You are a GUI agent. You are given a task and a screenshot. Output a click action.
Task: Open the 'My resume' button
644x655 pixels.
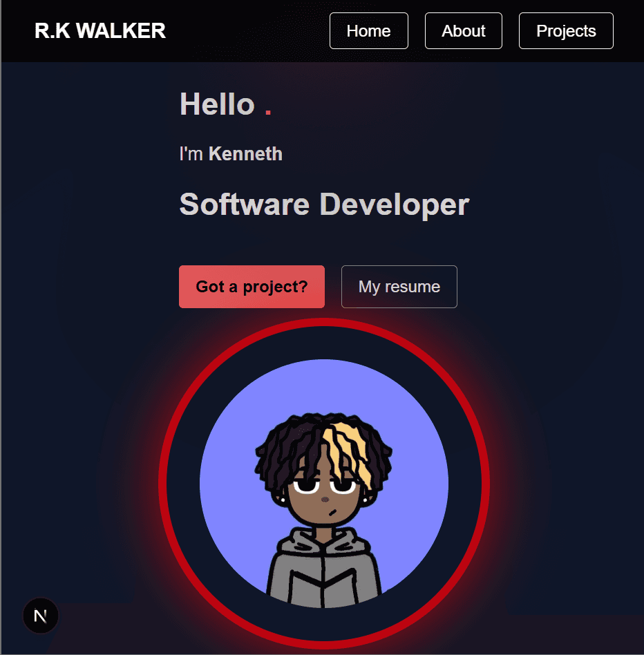click(399, 286)
